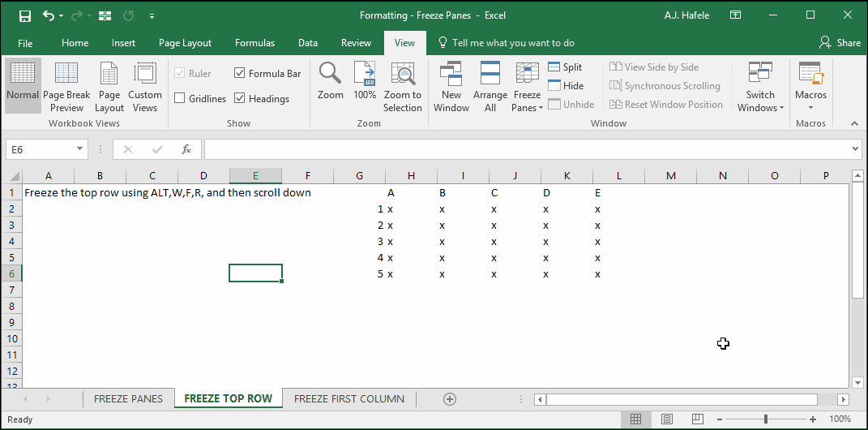Open the Freeze Panes menu

(527, 87)
